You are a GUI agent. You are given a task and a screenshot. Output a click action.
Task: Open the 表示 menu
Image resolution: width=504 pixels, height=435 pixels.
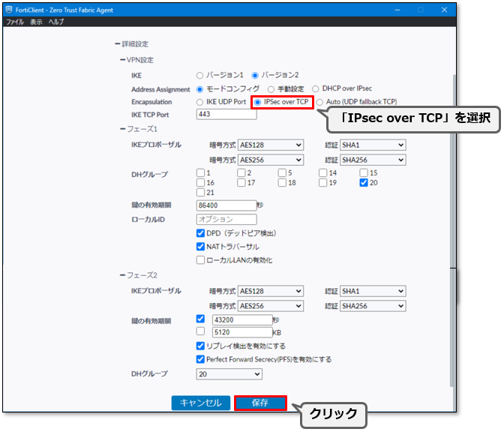(x=36, y=22)
